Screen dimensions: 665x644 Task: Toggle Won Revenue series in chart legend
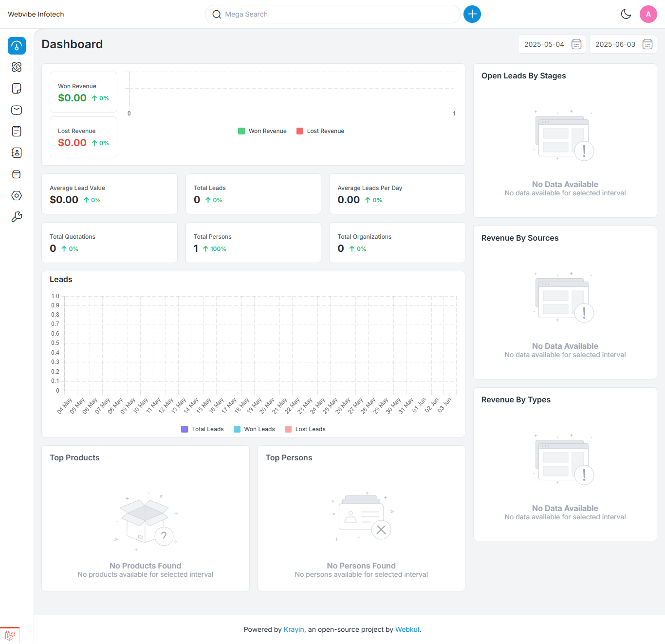[262, 131]
